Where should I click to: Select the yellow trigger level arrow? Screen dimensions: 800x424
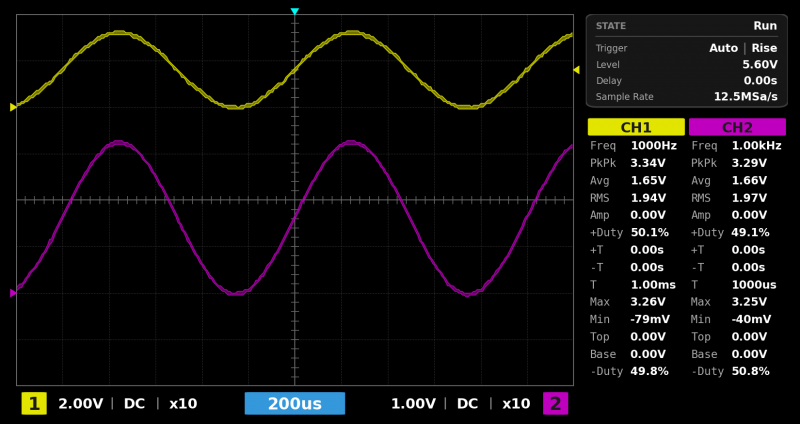[x=576, y=70]
